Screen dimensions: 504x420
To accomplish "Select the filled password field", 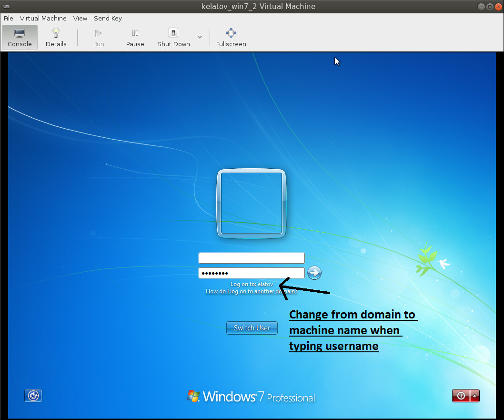I will point(252,273).
